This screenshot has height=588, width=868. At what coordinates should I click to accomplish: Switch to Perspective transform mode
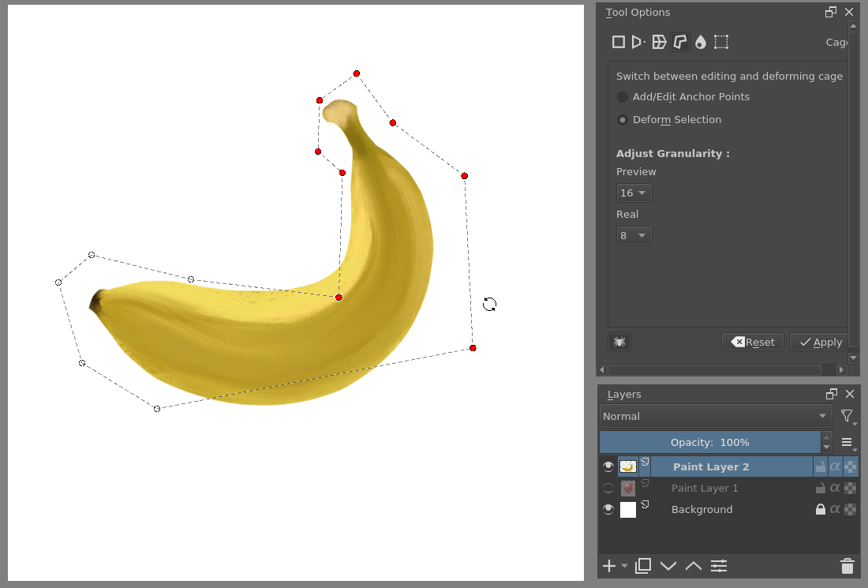tap(638, 42)
